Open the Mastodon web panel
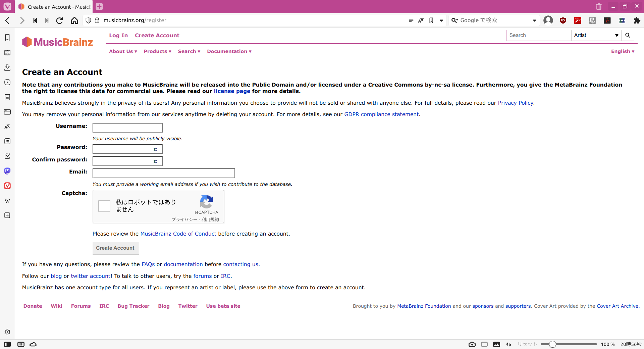Image resolution: width=644 pixels, height=349 pixels. pos(7,171)
